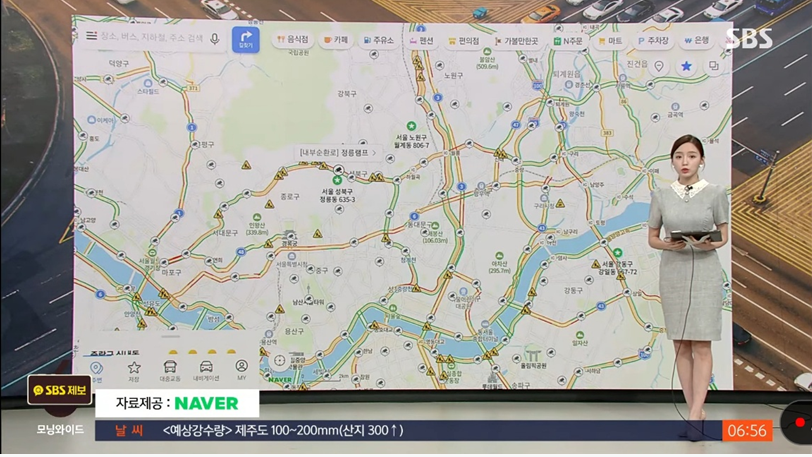
Task: Click the 동대문구 district label
Action: [x=419, y=224]
